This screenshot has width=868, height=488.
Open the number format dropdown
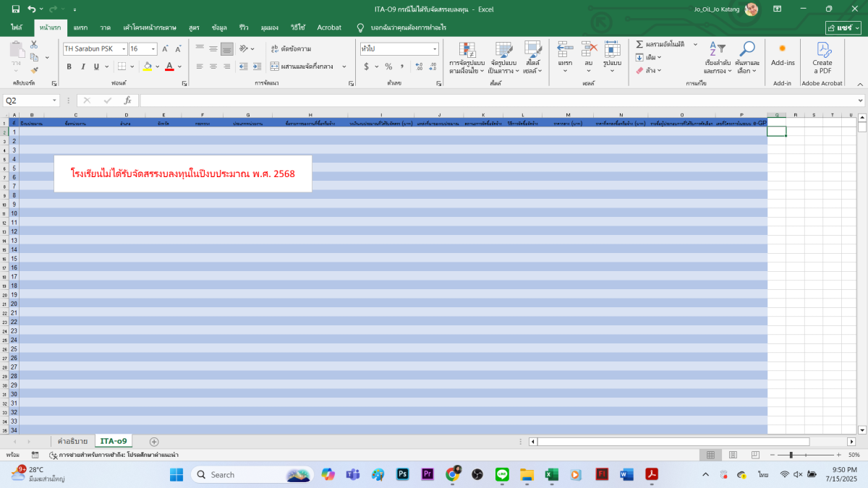coord(435,49)
